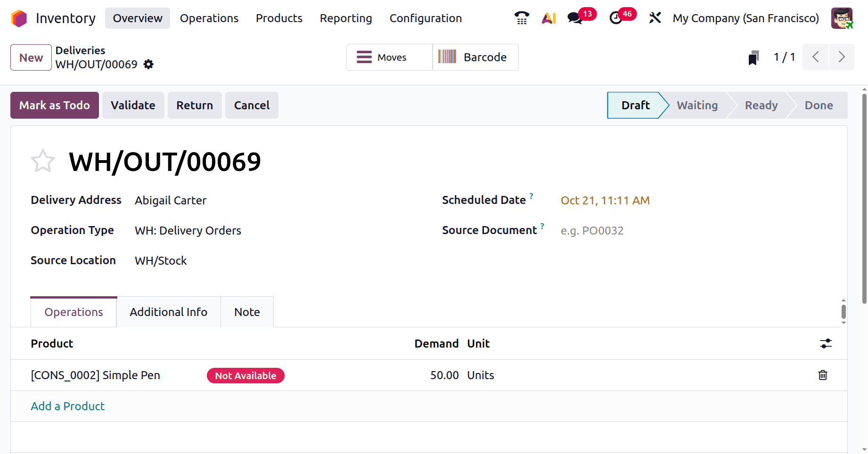Click the Add a Product link
The height and width of the screenshot is (454, 868).
point(68,406)
